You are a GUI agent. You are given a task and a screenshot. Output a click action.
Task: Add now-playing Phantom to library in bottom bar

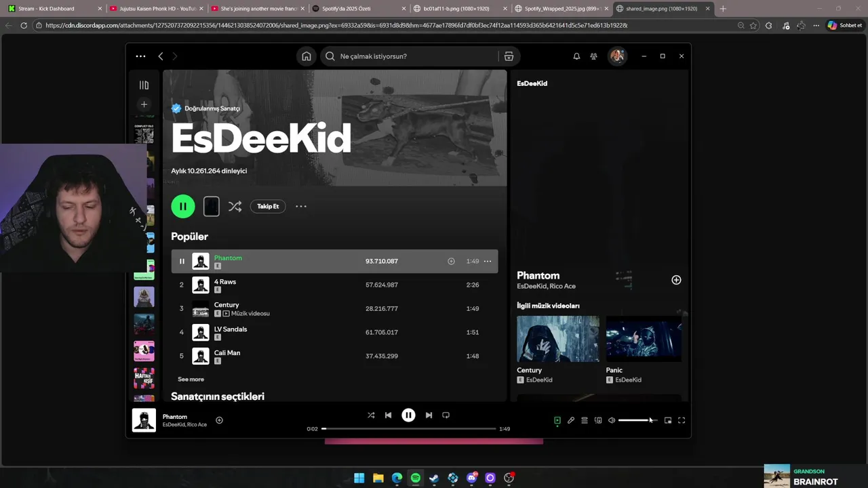click(219, 420)
